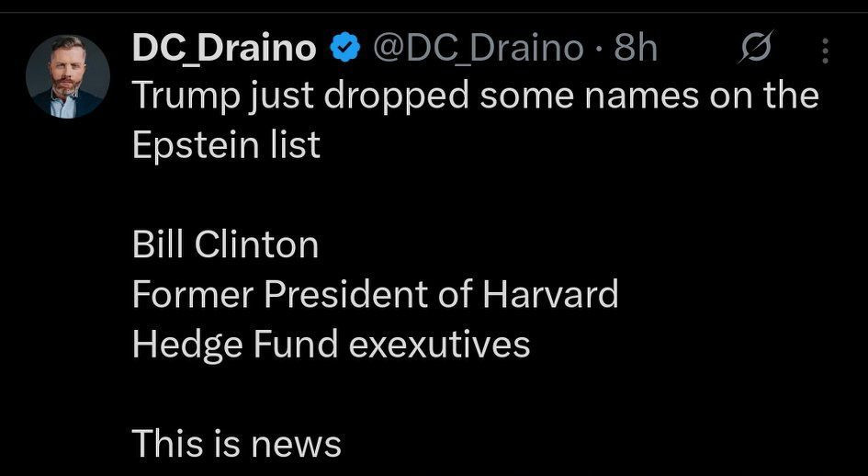The width and height of the screenshot is (868, 476).
Task: Click the "This is news" line
Action: (236, 444)
